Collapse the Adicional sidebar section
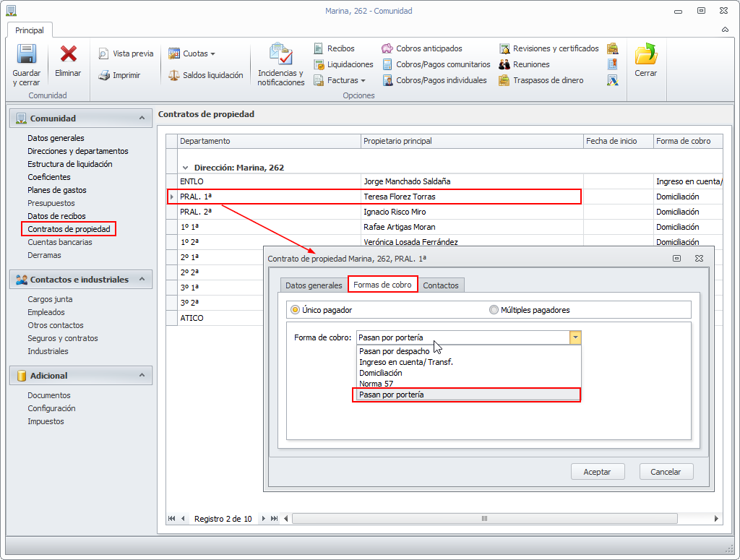 point(142,376)
